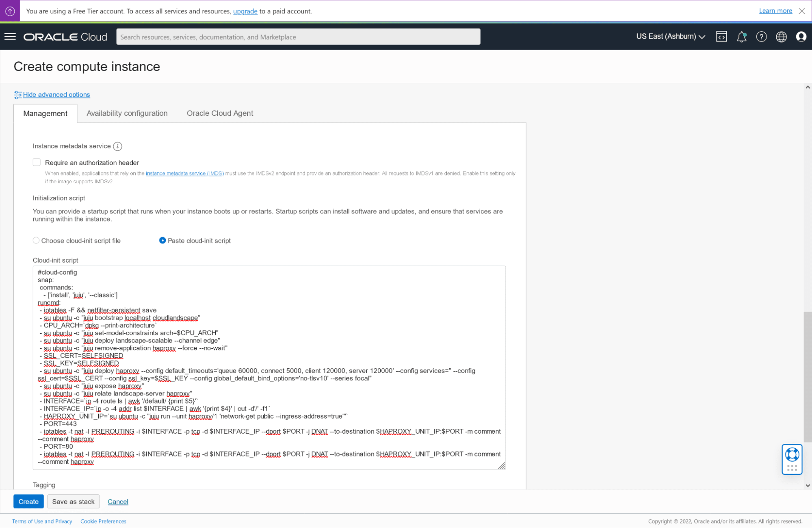Open the US East (Ashburn) region dropdown
The image size is (812, 528).
click(671, 37)
